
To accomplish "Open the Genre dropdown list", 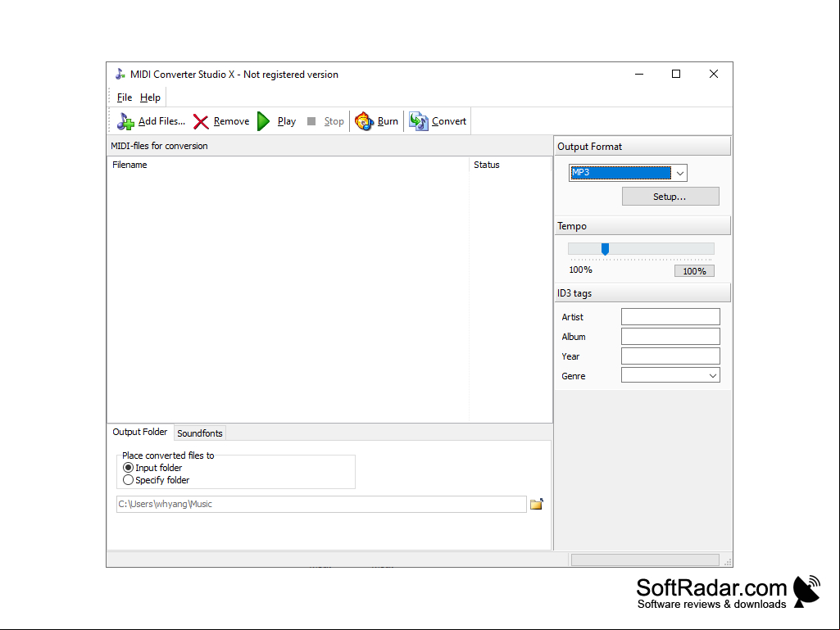I will click(x=713, y=376).
